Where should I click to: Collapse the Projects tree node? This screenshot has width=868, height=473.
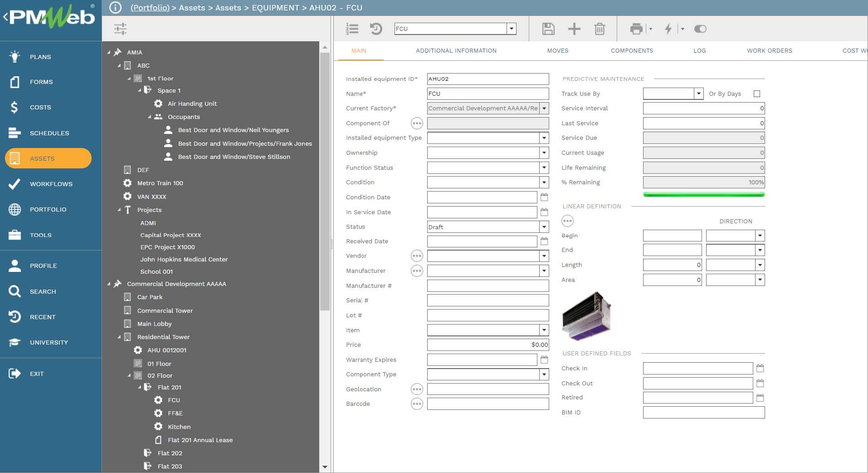(119, 210)
